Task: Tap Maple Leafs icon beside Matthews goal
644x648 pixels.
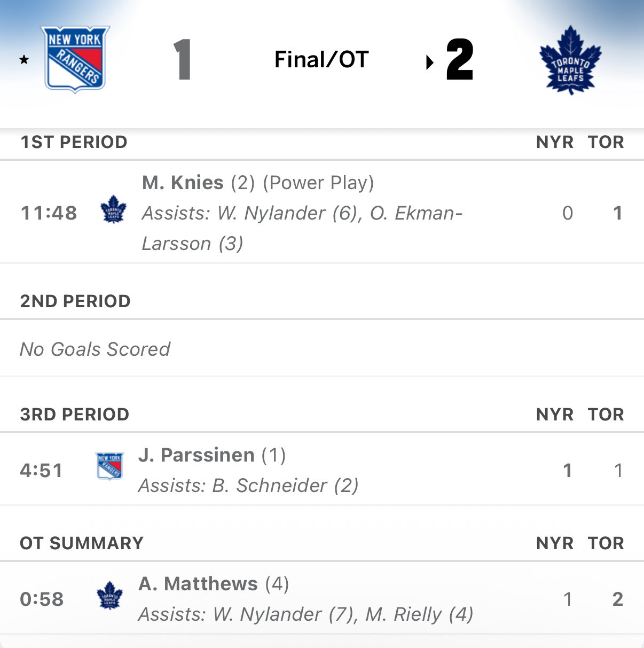Action: (109, 595)
